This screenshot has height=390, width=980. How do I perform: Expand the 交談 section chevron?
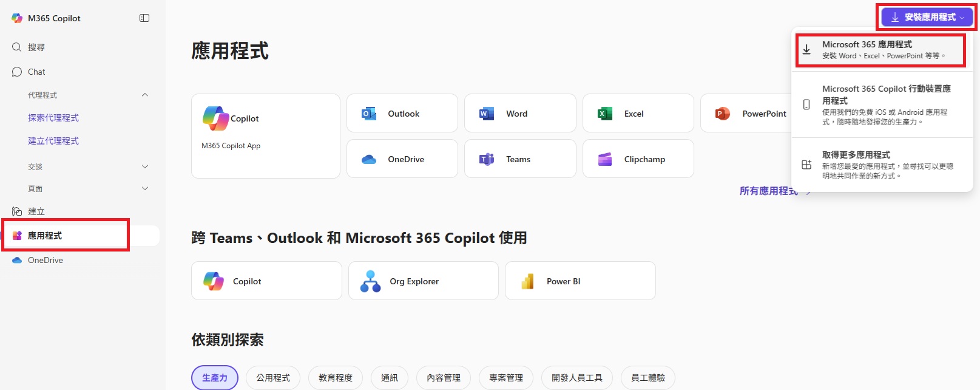pyautogui.click(x=145, y=166)
